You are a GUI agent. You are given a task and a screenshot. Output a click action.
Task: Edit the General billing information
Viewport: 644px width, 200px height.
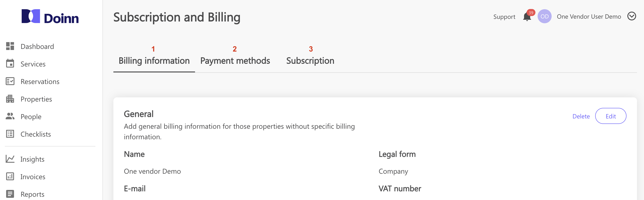point(611,116)
